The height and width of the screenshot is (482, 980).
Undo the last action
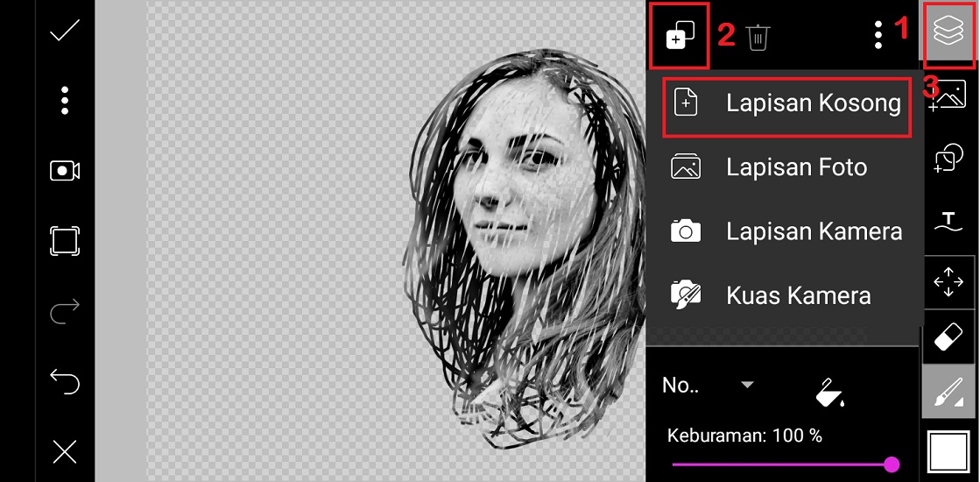tap(65, 381)
